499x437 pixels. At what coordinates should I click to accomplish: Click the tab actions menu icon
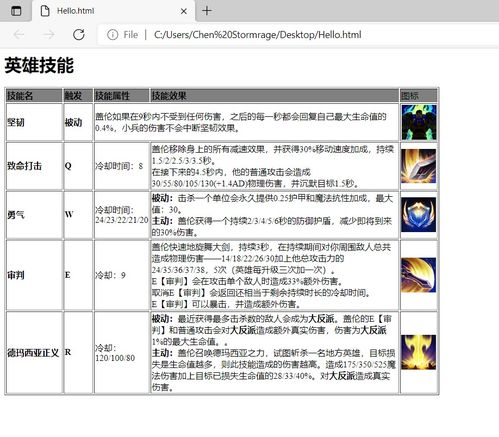[16, 11]
